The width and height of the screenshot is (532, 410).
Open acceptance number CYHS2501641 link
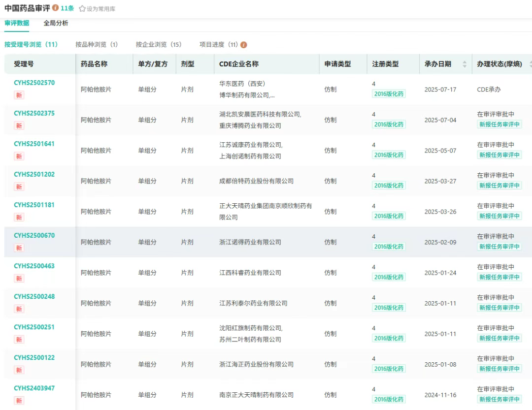[x=34, y=144]
